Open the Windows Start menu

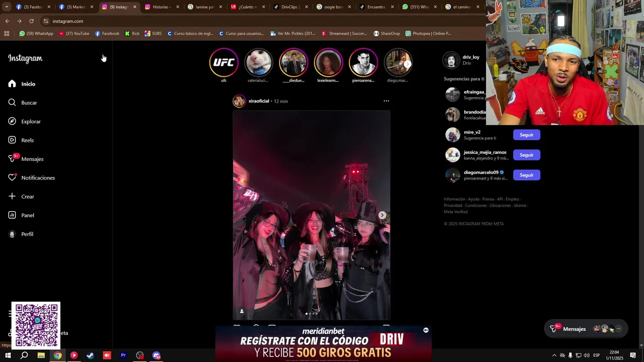(x=8, y=355)
